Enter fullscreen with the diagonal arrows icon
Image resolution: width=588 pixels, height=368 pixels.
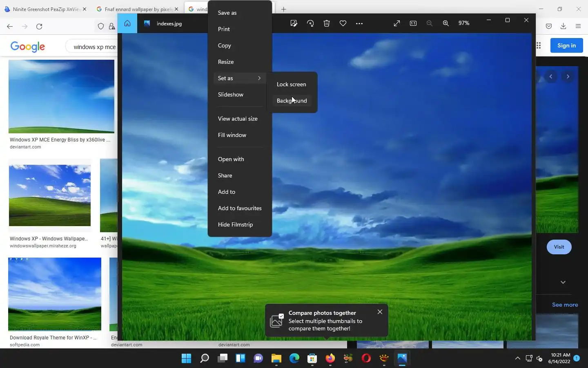tap(397, 23)
